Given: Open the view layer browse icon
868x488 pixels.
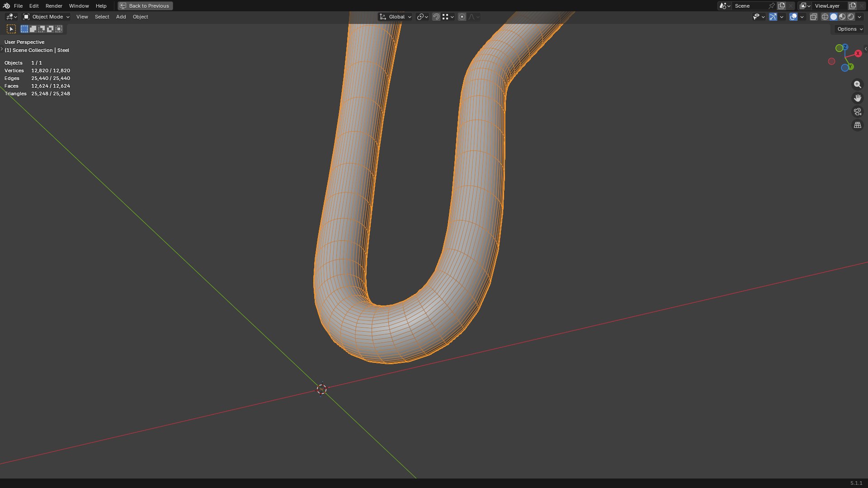Looking at the screenshot, I should [x=805, y=6].
